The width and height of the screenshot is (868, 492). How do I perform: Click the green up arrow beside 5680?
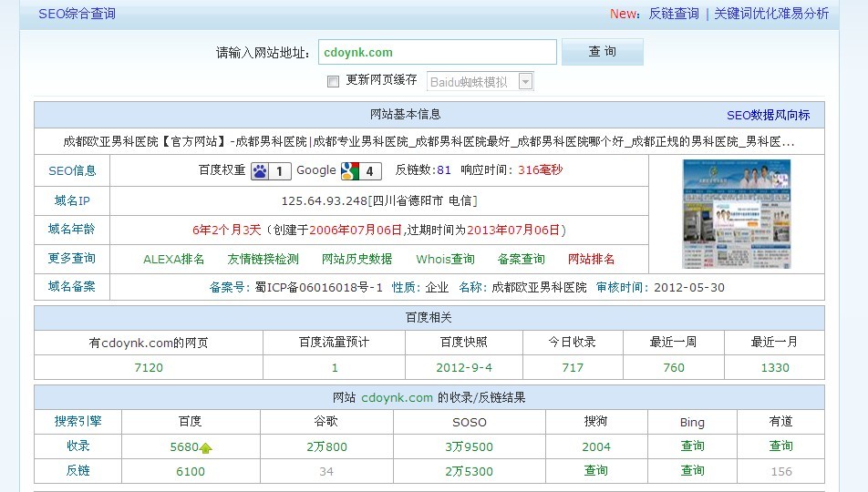coord(206,447)
